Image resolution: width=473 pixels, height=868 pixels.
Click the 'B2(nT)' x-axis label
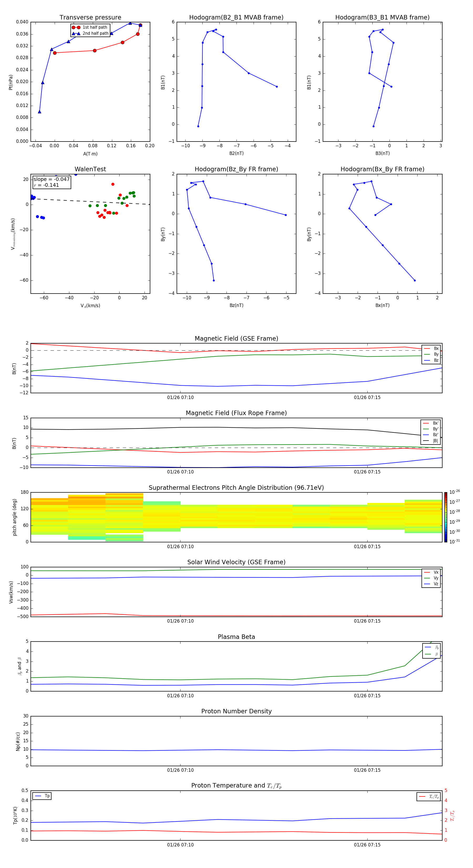pyautogui.click(x=236, y=153)
